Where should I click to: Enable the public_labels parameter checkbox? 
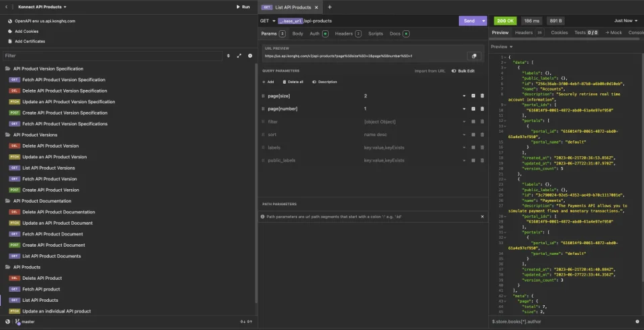coord(473,160)
